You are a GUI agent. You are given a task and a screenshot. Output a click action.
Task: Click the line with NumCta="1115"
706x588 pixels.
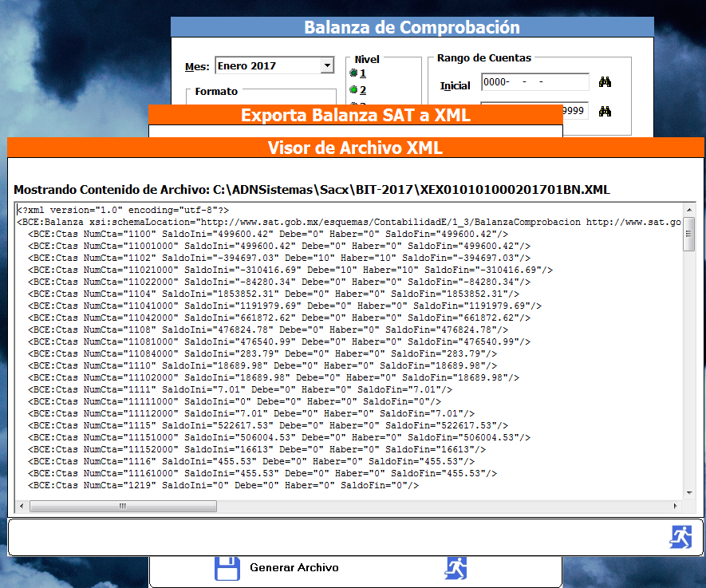pyautogui.click(x=268, y=425)
